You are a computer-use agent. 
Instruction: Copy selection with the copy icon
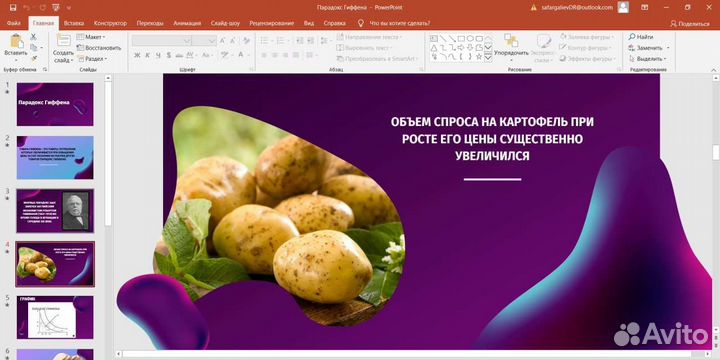click(34, 47)
